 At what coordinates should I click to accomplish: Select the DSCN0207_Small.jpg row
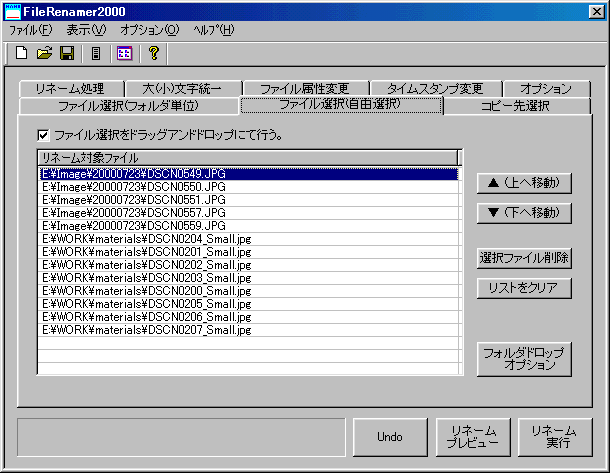click(249, 330)
